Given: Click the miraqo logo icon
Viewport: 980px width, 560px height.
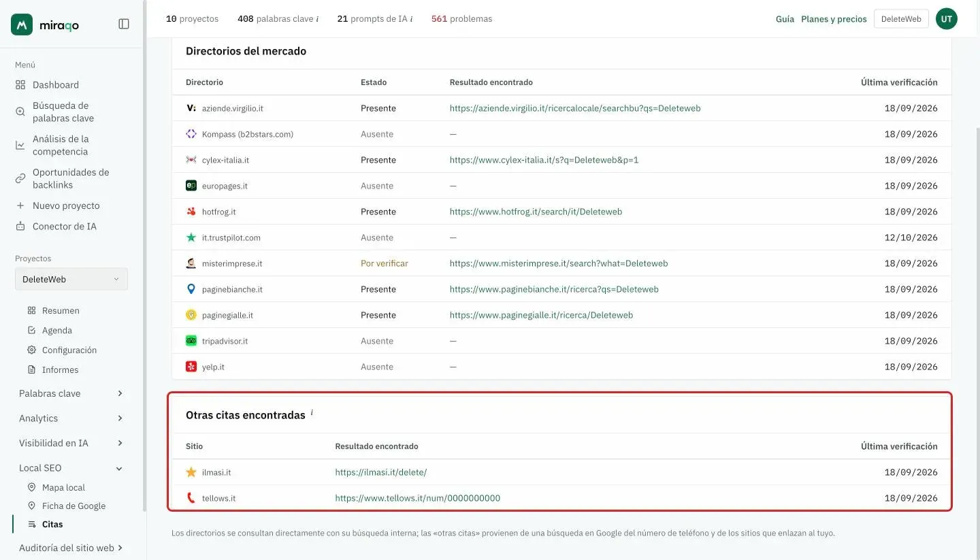Looking at the screenshot, I should click(22, 24).
